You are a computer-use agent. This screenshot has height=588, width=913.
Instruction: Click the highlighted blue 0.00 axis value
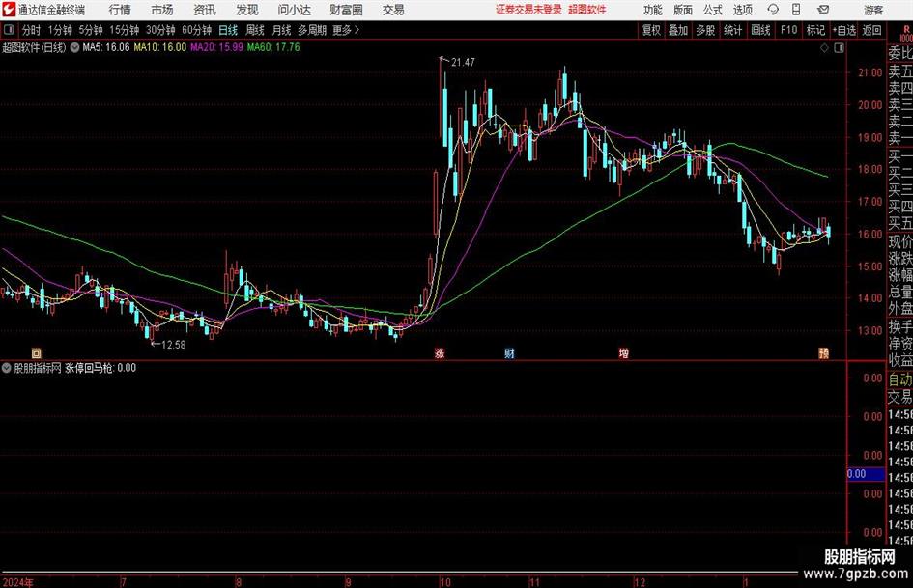click(x=866, y=474)
